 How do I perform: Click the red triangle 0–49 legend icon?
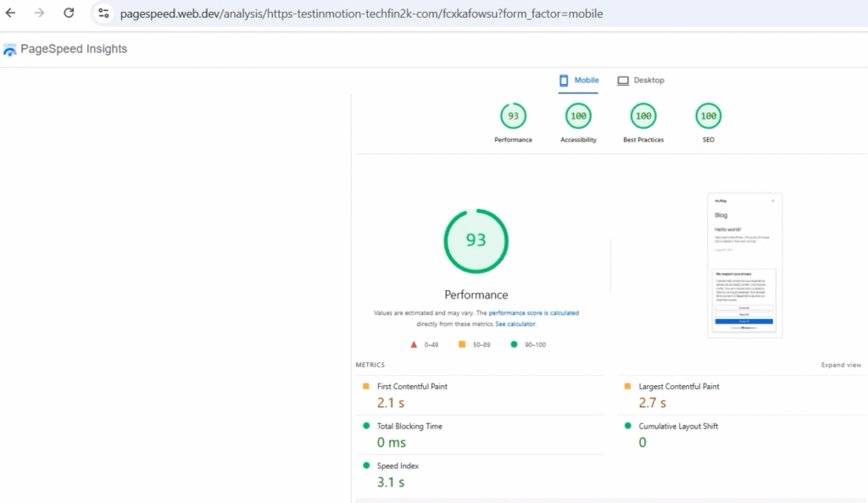414,344
